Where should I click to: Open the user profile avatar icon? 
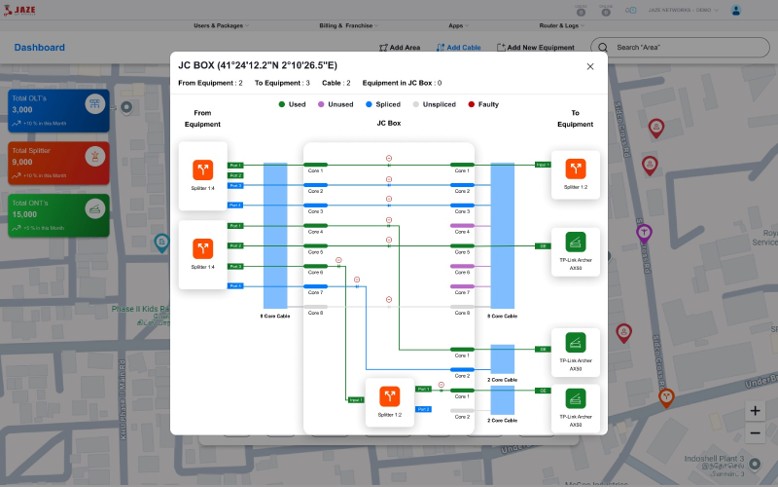tap(736, 10)
